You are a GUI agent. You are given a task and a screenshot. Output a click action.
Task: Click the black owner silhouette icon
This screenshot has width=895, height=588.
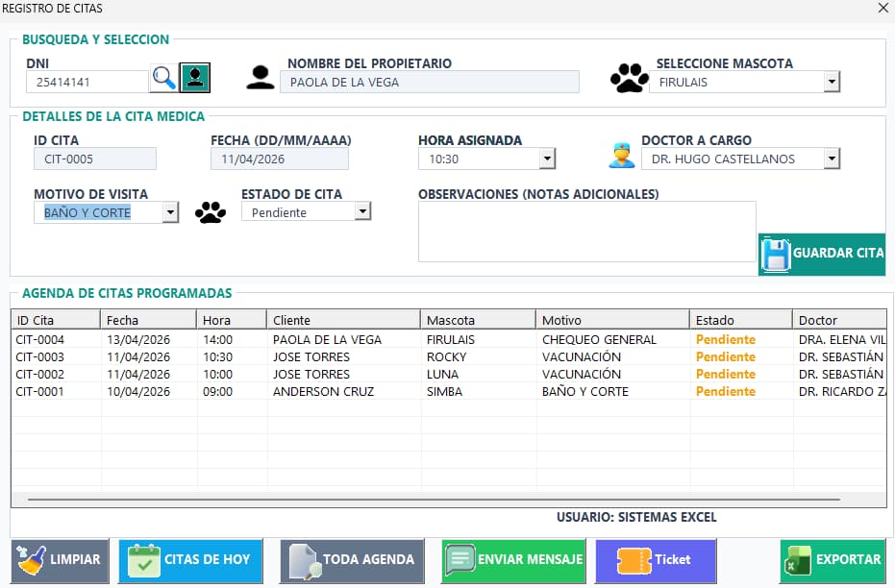pos(261,78)
